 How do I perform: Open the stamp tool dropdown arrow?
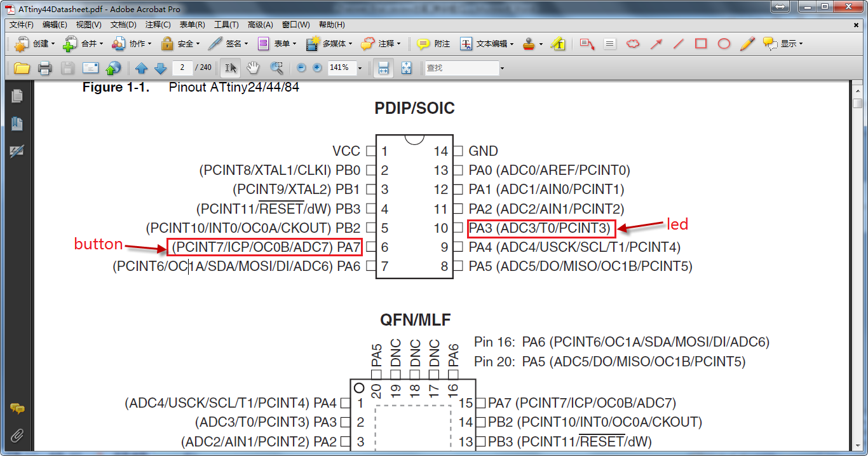pyautogui.click(x=541, y=44)
